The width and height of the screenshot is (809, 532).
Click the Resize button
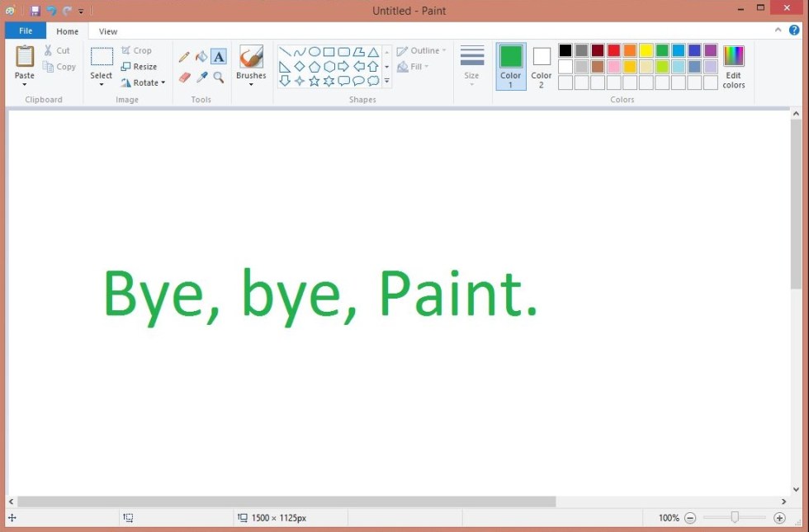click(139, 67)
